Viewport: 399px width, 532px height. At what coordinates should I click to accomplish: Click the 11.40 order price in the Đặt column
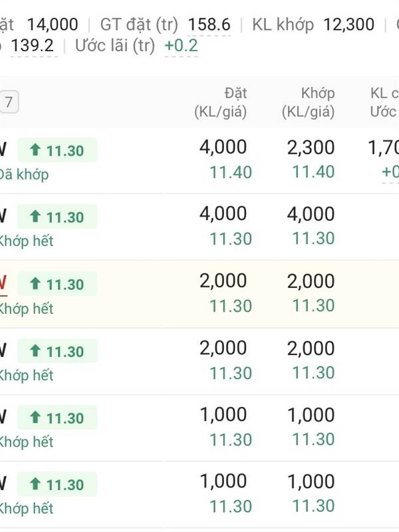231,172
